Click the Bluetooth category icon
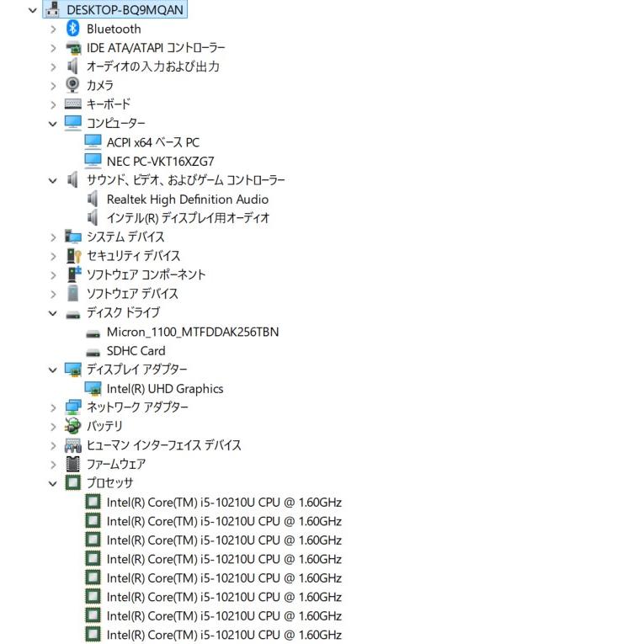Image resolution: width=644 pixels, height=644 pixels. (73, 29)
